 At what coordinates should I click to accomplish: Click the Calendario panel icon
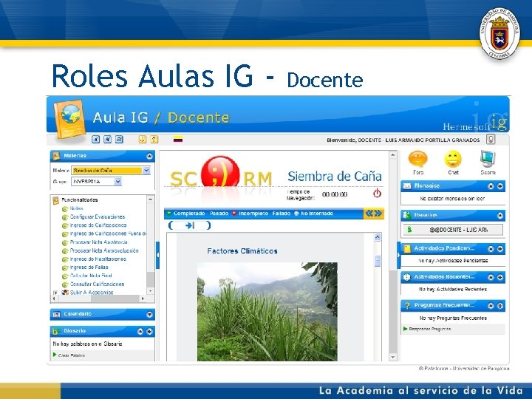point(56,315)
